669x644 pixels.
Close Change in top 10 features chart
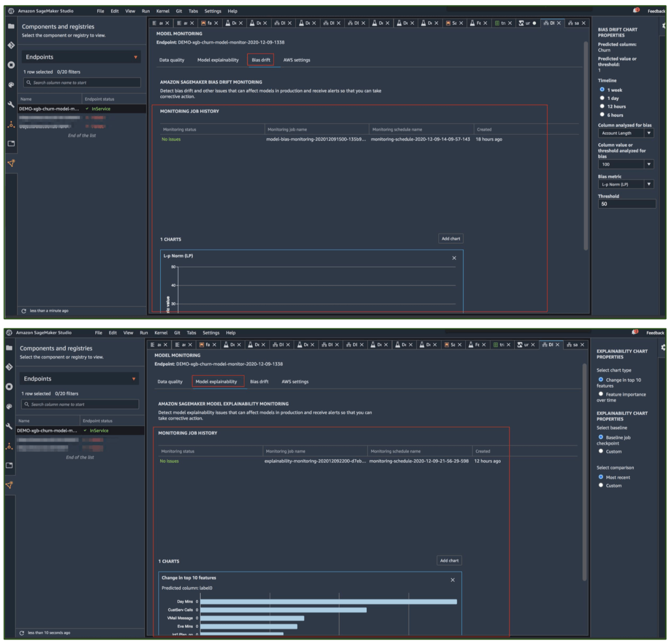453,580
